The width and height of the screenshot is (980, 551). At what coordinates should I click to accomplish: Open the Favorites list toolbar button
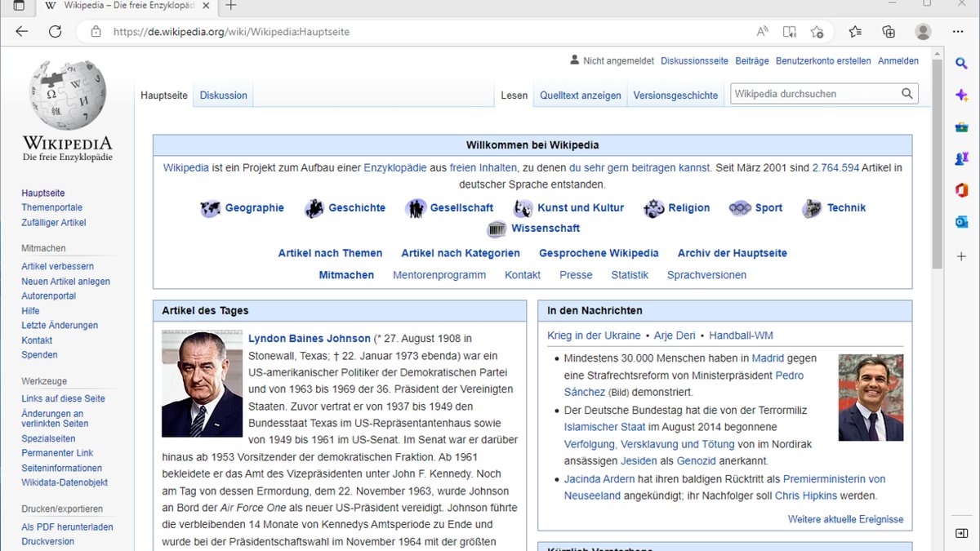click(855, 32)
